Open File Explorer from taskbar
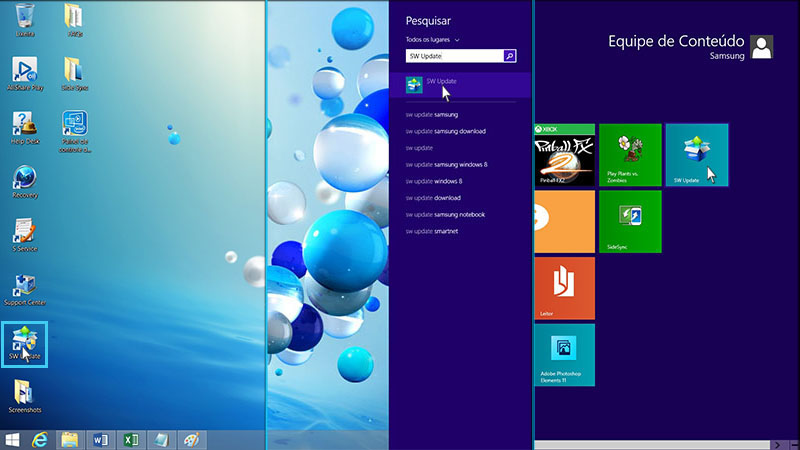Viewport: 800px width, 450px height. coord(70,440)
